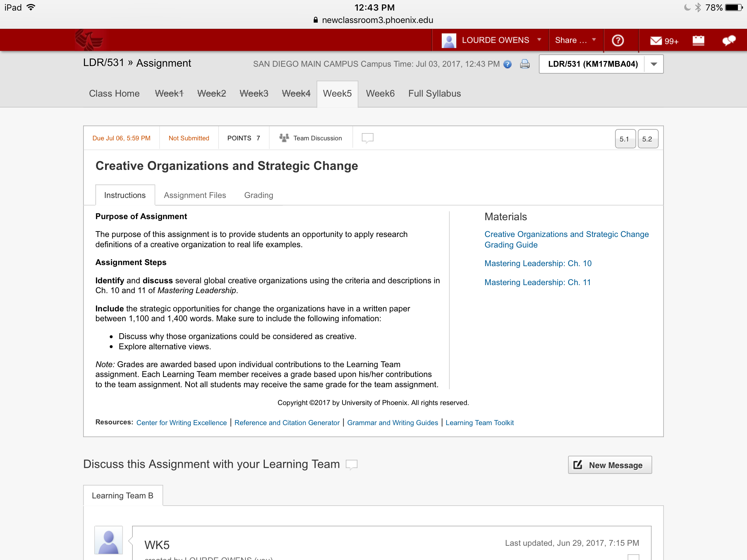Open the Full Syllabus tab
This screenshot has height=560, width=747.
tap(434, 94)
